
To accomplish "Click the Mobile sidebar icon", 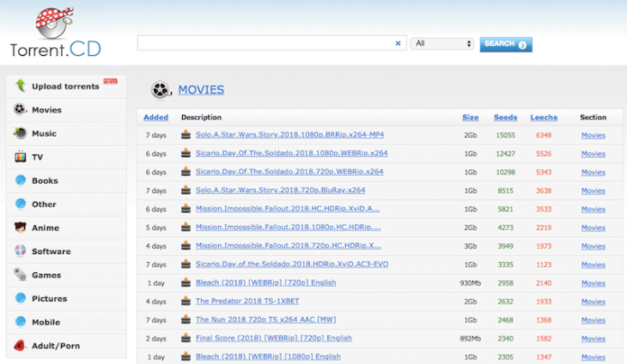I will 21,322.
